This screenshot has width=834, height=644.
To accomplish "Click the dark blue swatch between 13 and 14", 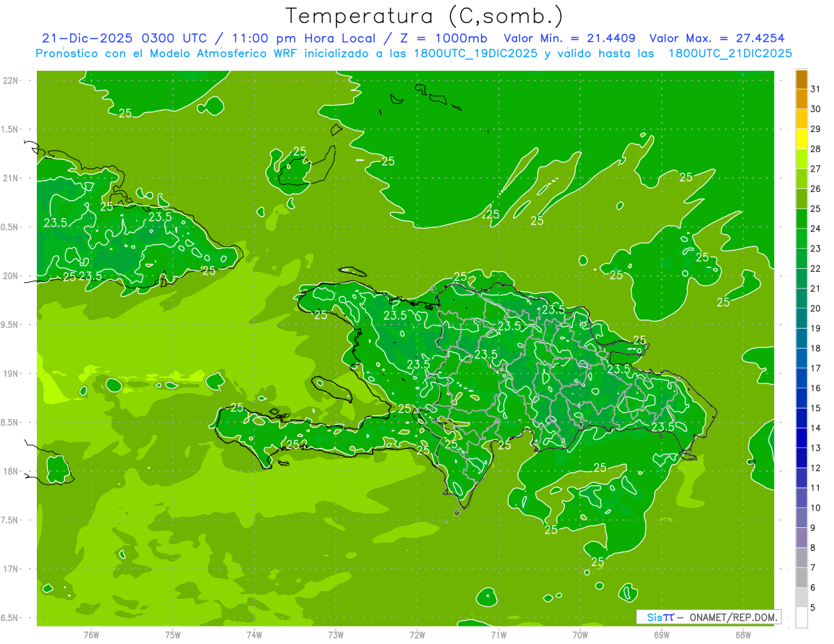I will (801, 438).
